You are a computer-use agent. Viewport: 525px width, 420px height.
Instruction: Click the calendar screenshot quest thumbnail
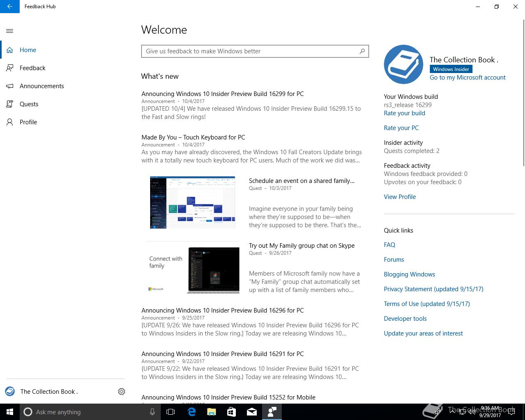(192, 202)
